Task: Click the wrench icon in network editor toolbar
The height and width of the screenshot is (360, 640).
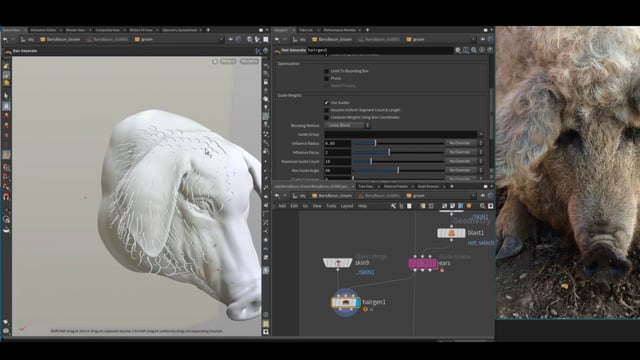Action: point(393,206)
